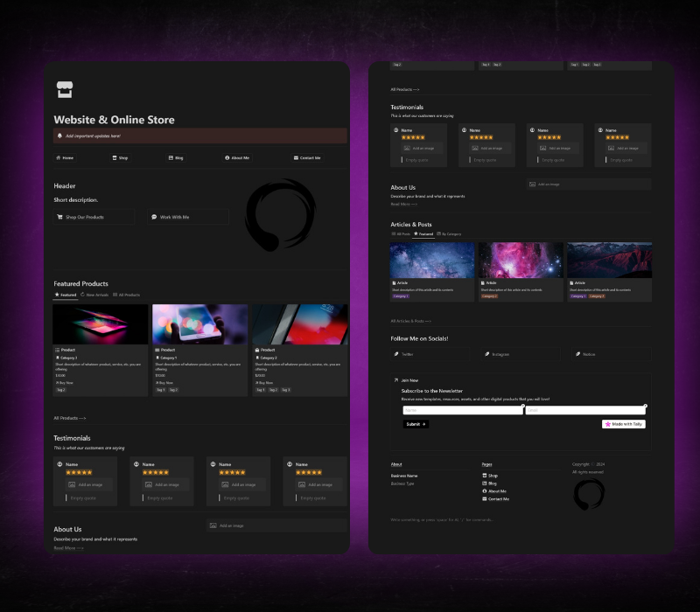Switch to the All Products tab
The height and width of the screenshot is (612, 700).
(x=126, y=295)
